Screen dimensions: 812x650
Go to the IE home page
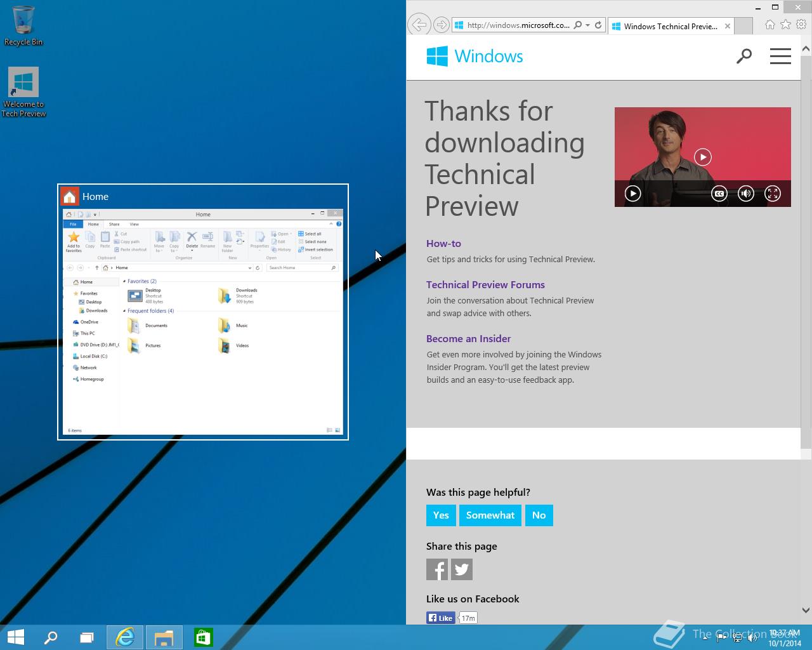pyautogui.click(x=769, y=25)
